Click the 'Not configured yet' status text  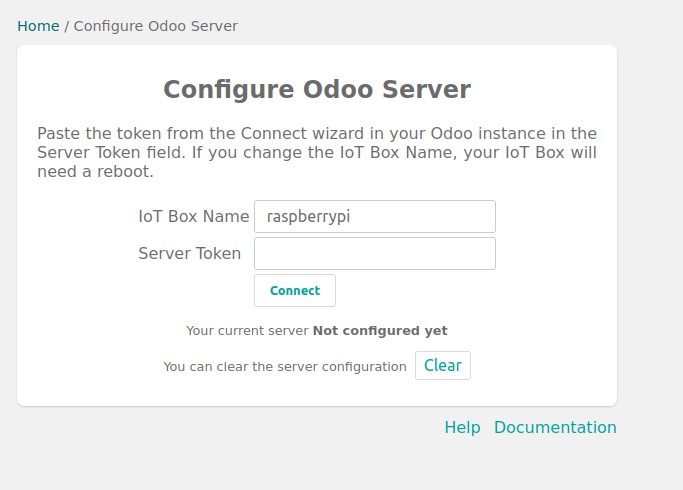coord(380,331)
